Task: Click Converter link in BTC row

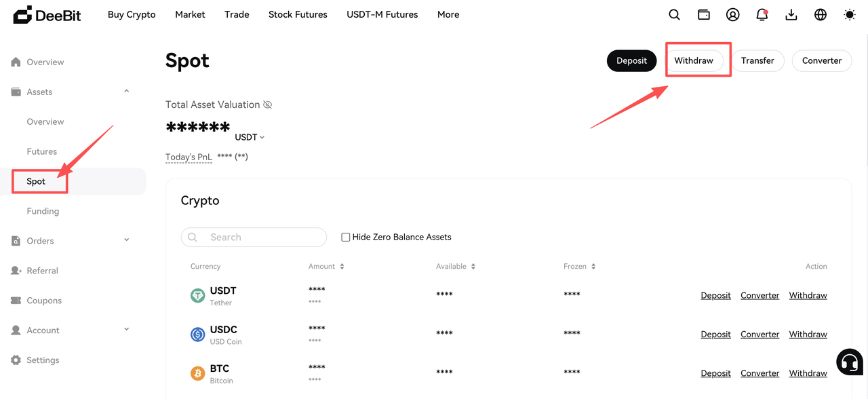Action: [760, 373]
